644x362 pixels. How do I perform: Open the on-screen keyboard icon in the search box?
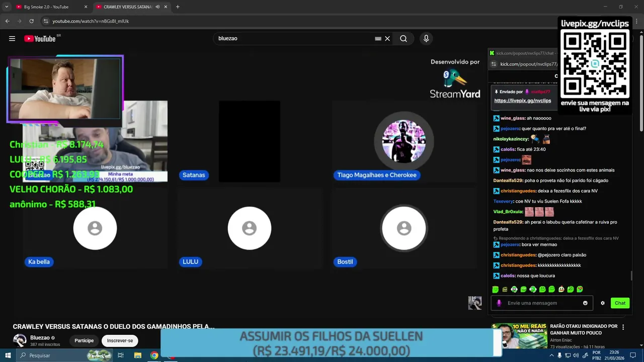378,39
